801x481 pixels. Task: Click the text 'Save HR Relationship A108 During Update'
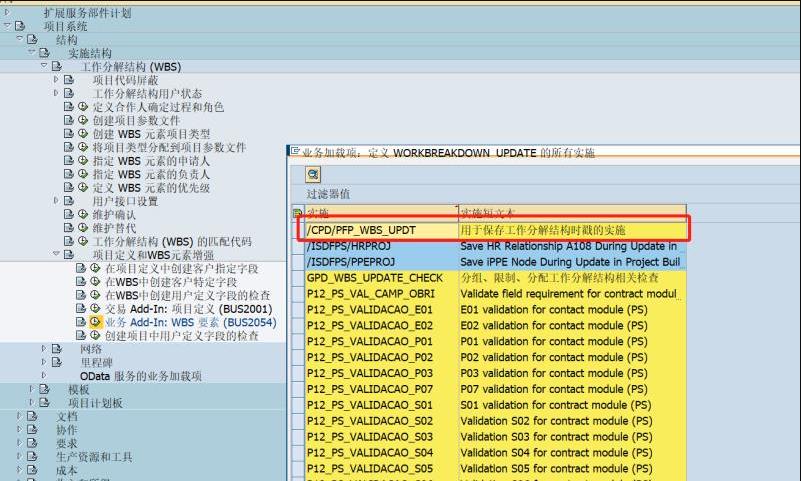(x=562, y=246)
